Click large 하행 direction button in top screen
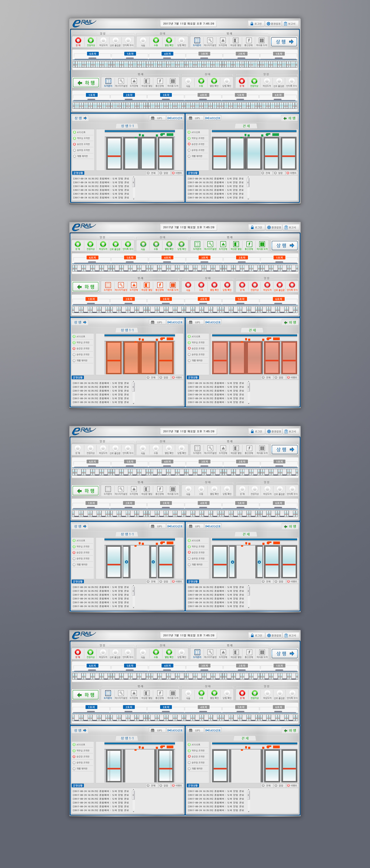The width and height of the screenshot is (370, 868). [x=86, y=83]
